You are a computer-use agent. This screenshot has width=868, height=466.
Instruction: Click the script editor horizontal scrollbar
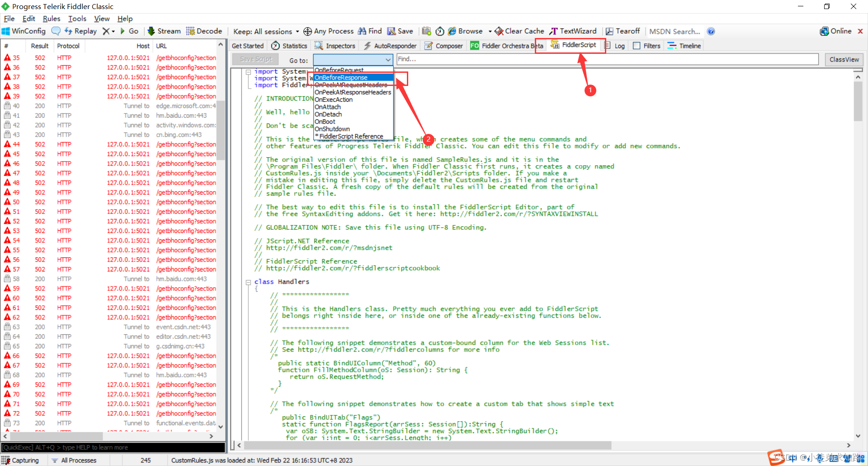pos(428,445)
